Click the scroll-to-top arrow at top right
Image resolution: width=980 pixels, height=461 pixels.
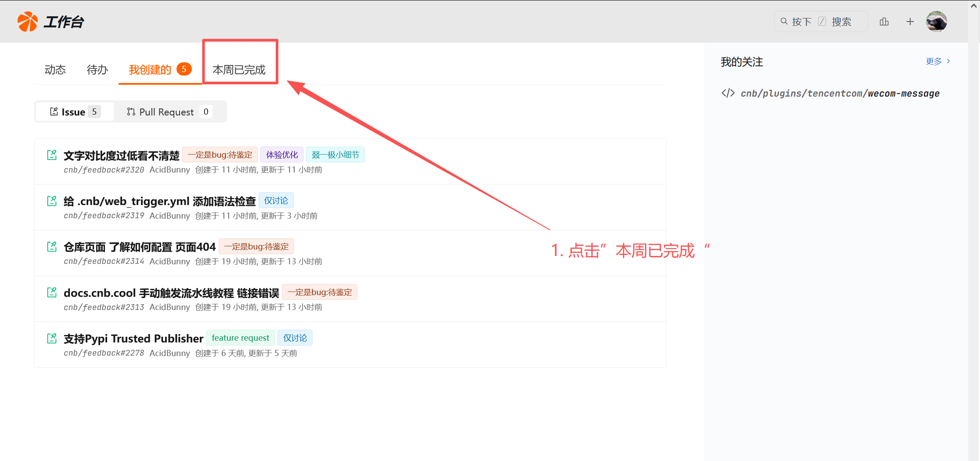coord(974,6)
